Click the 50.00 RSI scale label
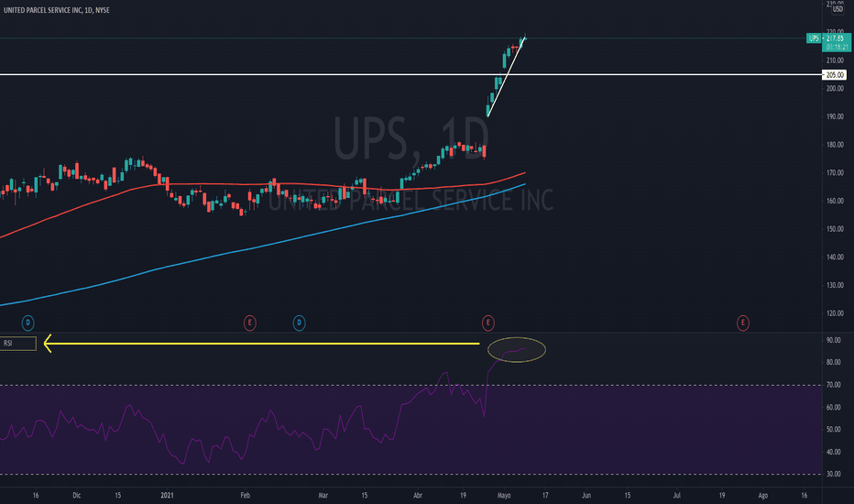Viewport: 854px width, 504px height. [x=834, y=430]
